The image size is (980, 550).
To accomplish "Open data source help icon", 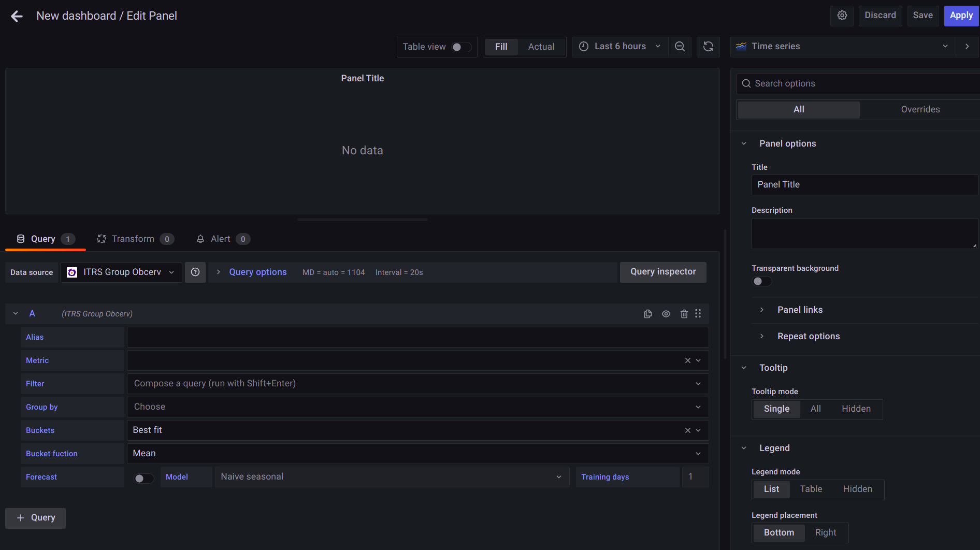I will [195, 272].
